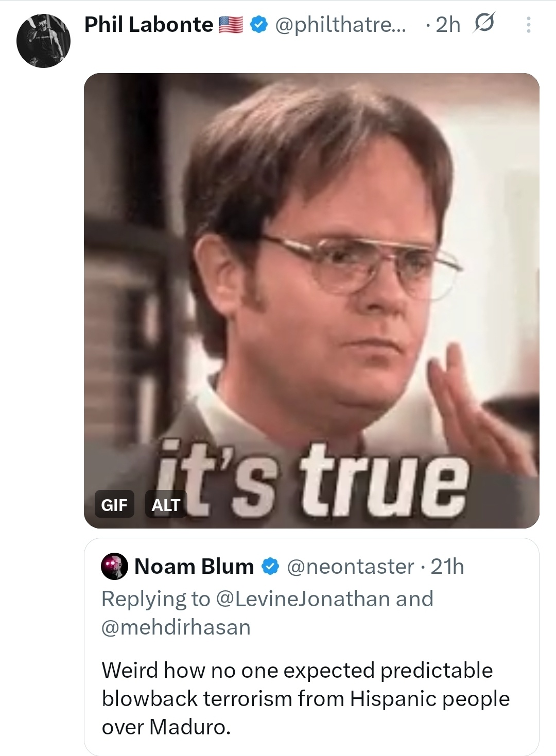Open the three-dot more options menu
The width and height of the screenshot is (556, 756).
pyautogui.click(x=528, y=25)
